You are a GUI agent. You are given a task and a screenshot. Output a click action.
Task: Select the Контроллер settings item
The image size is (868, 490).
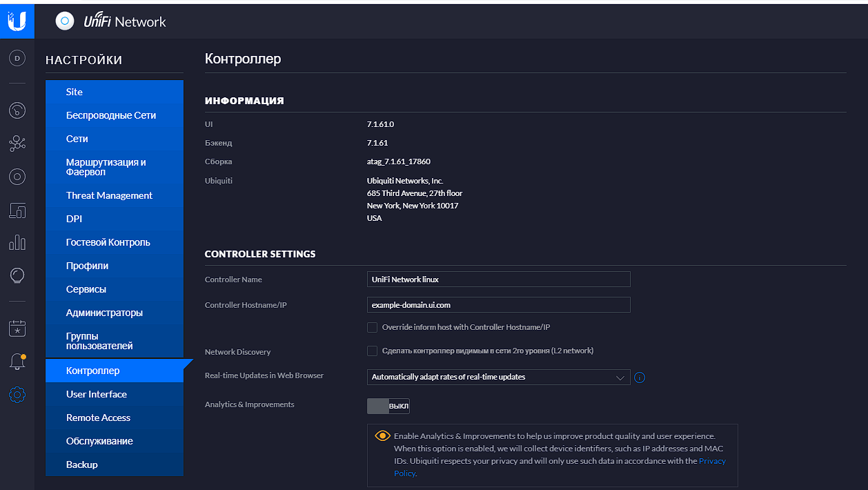tap(115, 371)
